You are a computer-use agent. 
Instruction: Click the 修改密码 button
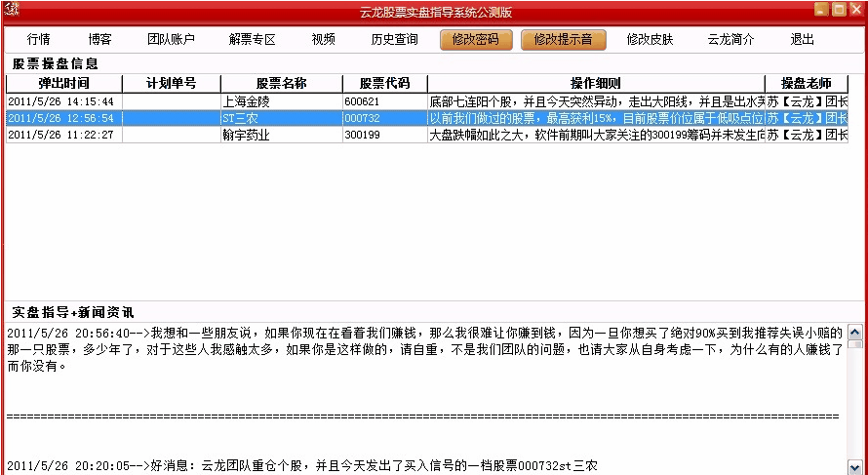coord(476,39)
